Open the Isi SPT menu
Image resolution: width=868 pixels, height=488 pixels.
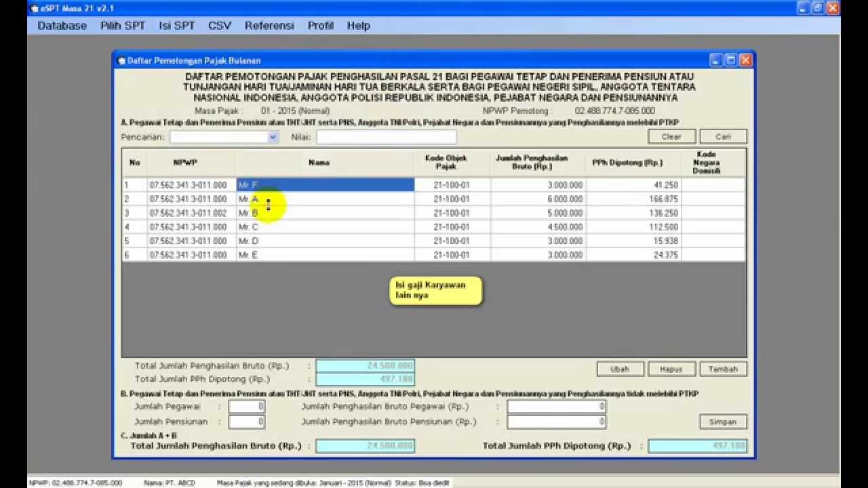(x=176, y=26)
